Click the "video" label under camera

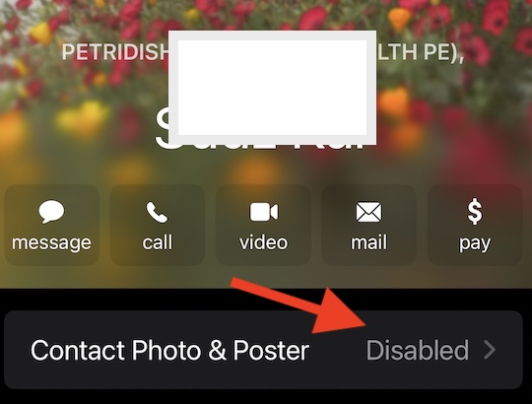(x=264, y=242)
